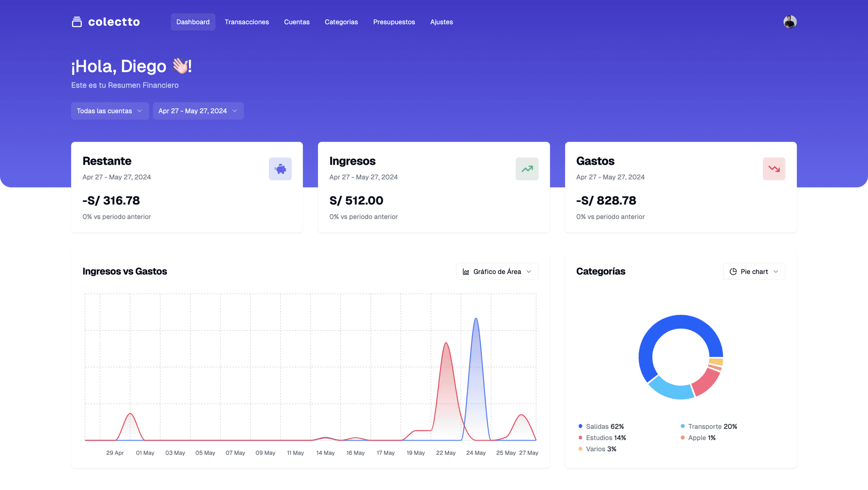The image size is (868, 490).
Task: Open the Presupuestos section
Action: point(394,22)
